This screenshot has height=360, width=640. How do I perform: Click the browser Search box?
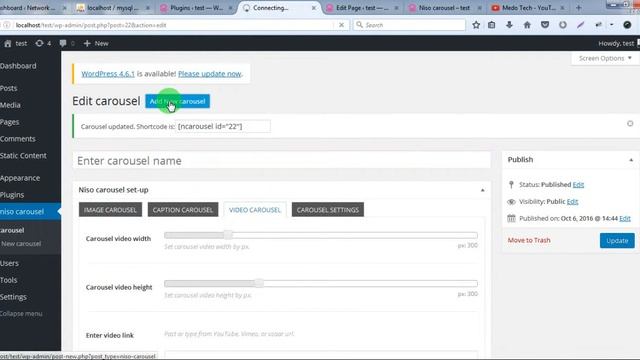(409, 25)
